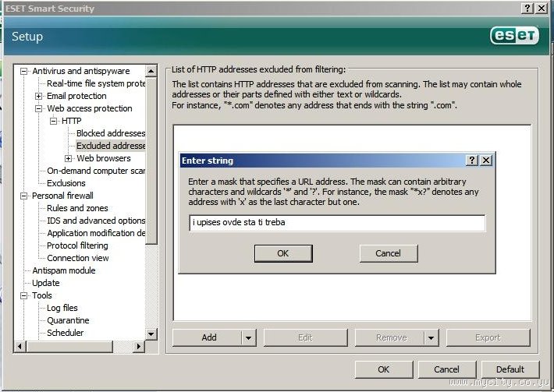Open the Add button dropdown arrow
Viewport: 554px width, 392px height.
coord(249,337)
